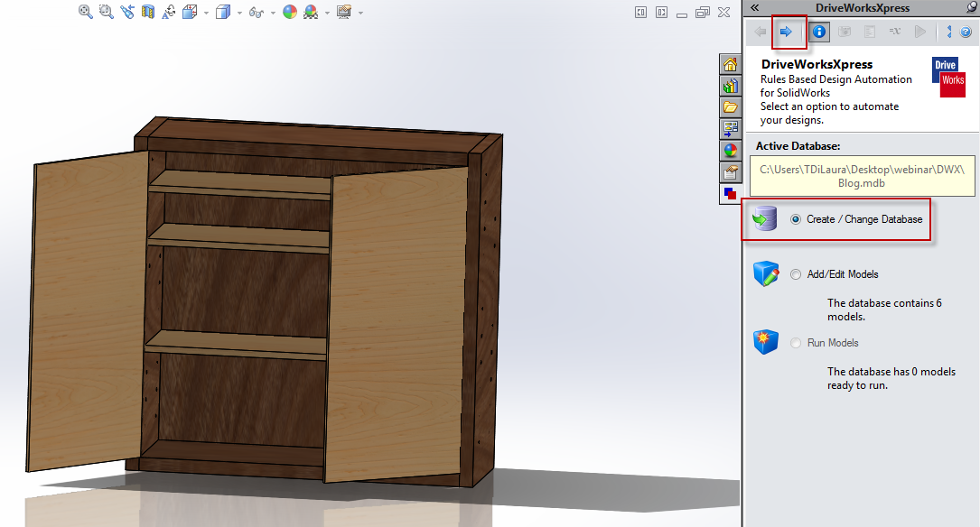Screen dimensions: 980x527
Task: Open DriveWorksXpress help question mark
Action: click(x=966, y=32)
